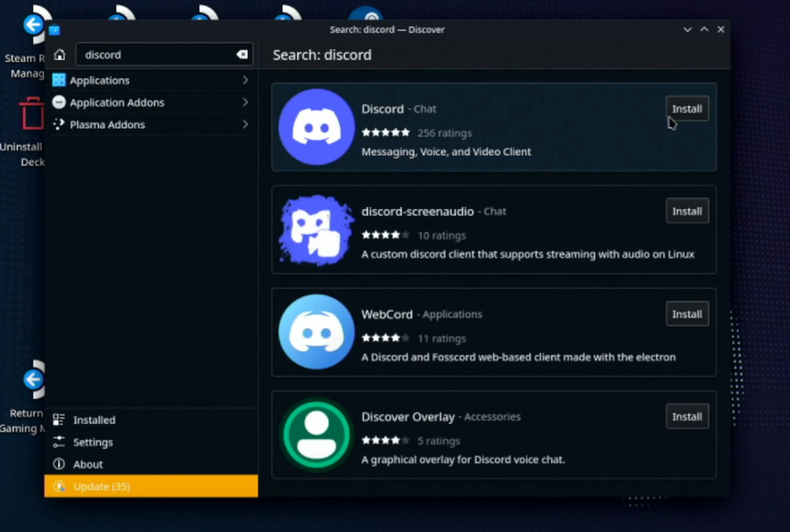
Task: Click 'A graphical overlay for Discord voice chat.'
Action: [463, 460]
